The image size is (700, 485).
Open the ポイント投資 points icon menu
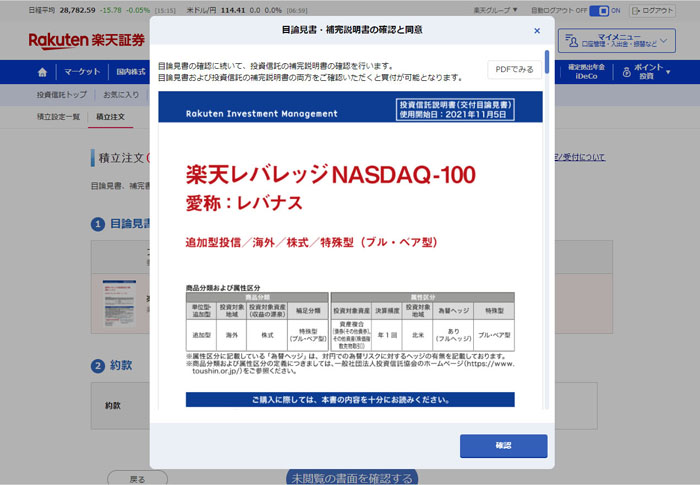click(x=626, y=73)
